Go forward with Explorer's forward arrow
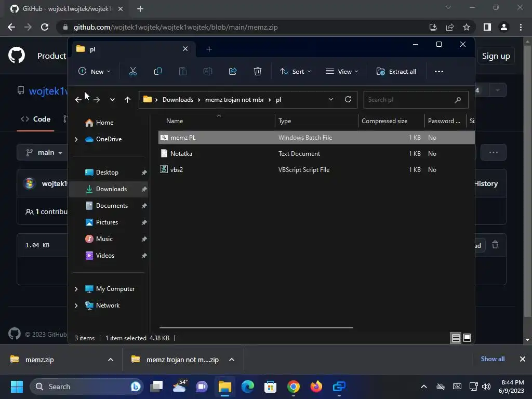 coord(97,100)
